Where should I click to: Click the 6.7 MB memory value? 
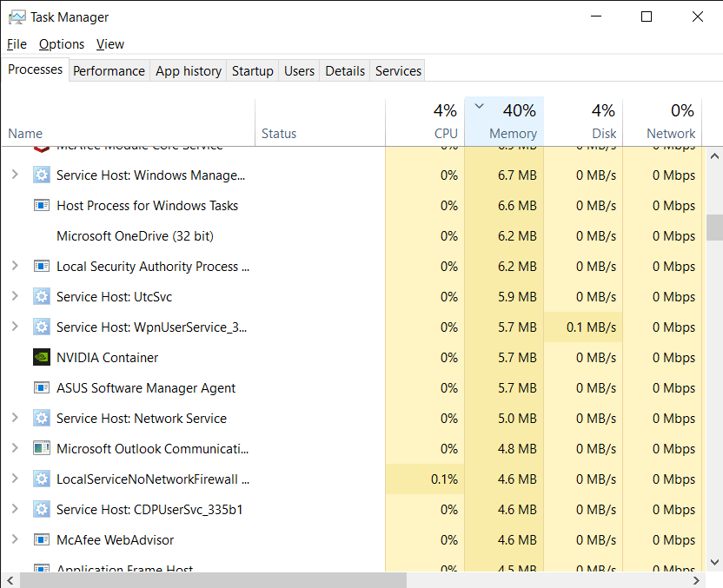pyautogui.click(x=517, y=175)
